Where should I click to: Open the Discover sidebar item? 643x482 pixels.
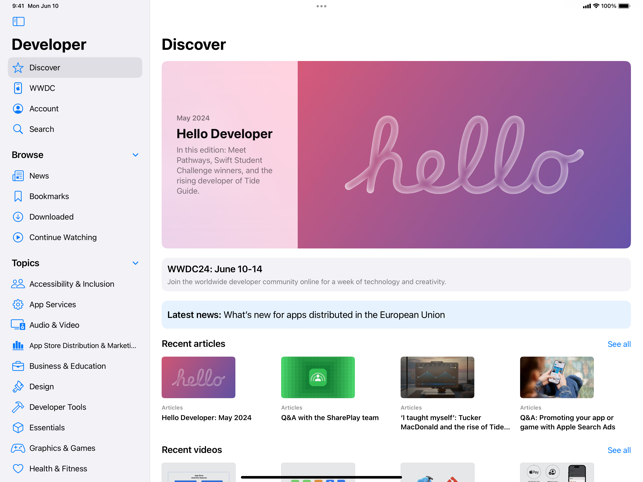[x=75, y=68]
